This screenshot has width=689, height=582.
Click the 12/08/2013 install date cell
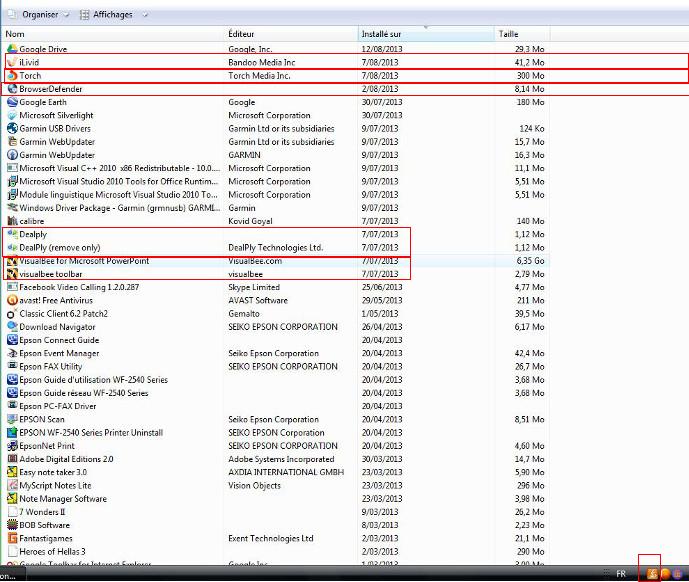[382, 49]
